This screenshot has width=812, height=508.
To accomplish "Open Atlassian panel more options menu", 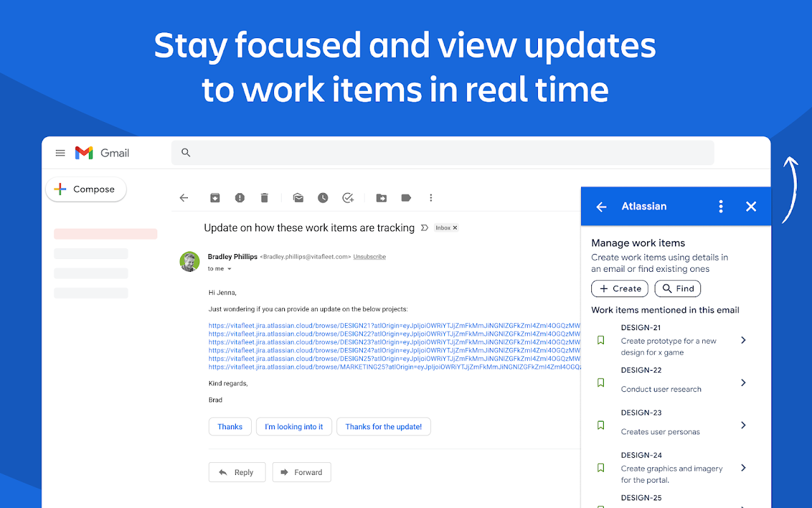I will click(x=721, y=206).
